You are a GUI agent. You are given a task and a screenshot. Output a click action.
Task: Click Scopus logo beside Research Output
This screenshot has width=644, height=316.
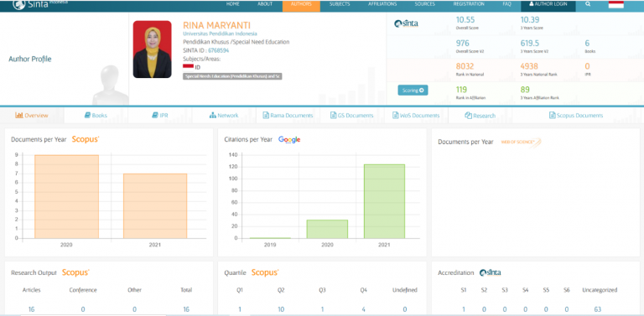coord(75,272)
